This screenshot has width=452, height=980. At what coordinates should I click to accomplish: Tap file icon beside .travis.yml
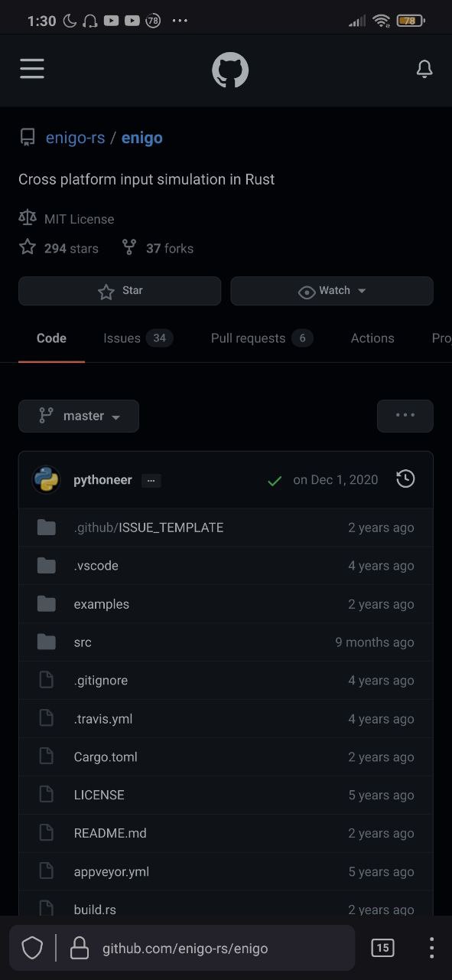pos(47,718)
